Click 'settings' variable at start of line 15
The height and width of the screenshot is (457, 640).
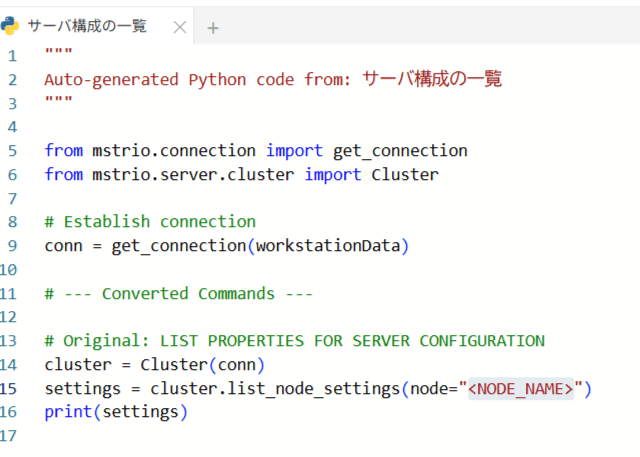coord(83,388)
